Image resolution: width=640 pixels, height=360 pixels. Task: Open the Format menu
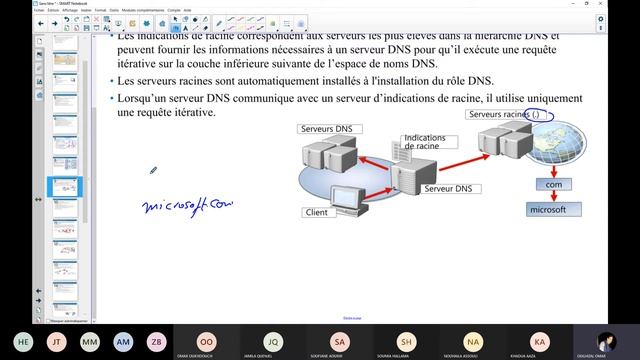[x=100, y=10]
